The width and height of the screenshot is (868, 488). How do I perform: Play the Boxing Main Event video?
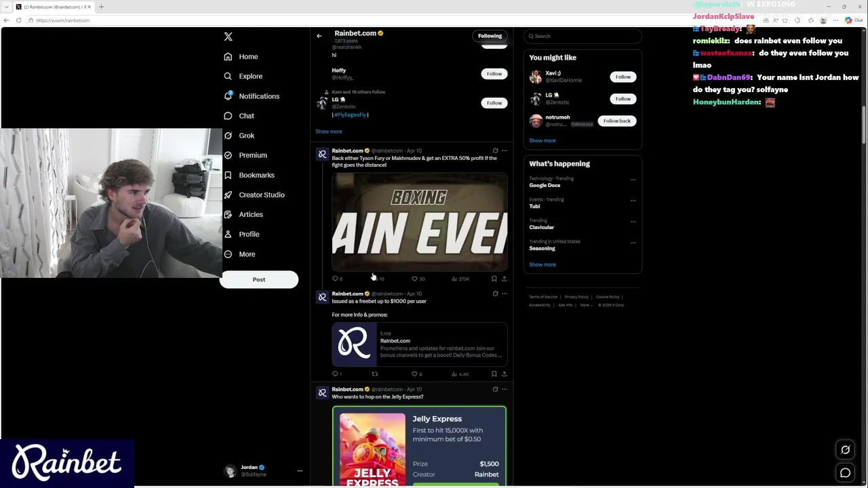(x=420, y=222)
